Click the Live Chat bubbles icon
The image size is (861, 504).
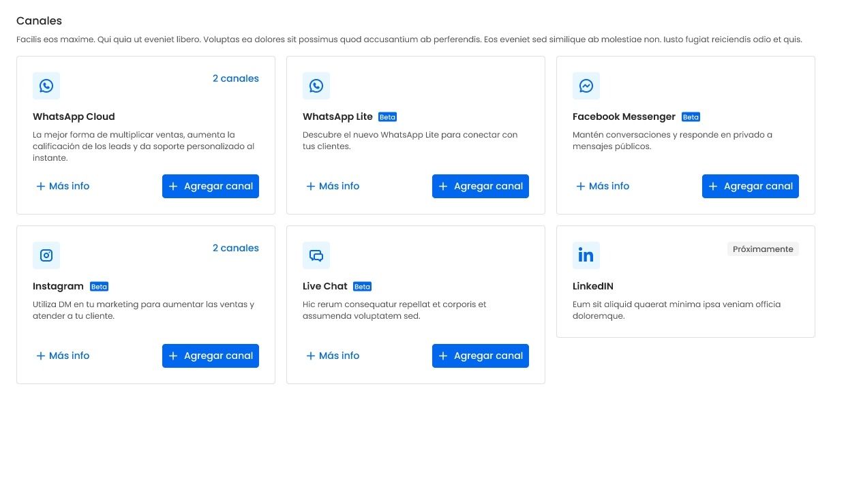tap(316, 255)
